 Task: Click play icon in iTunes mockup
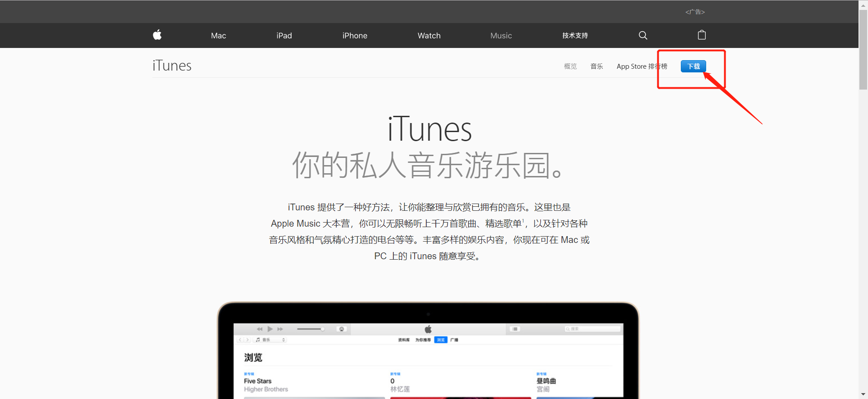(270, 329)
